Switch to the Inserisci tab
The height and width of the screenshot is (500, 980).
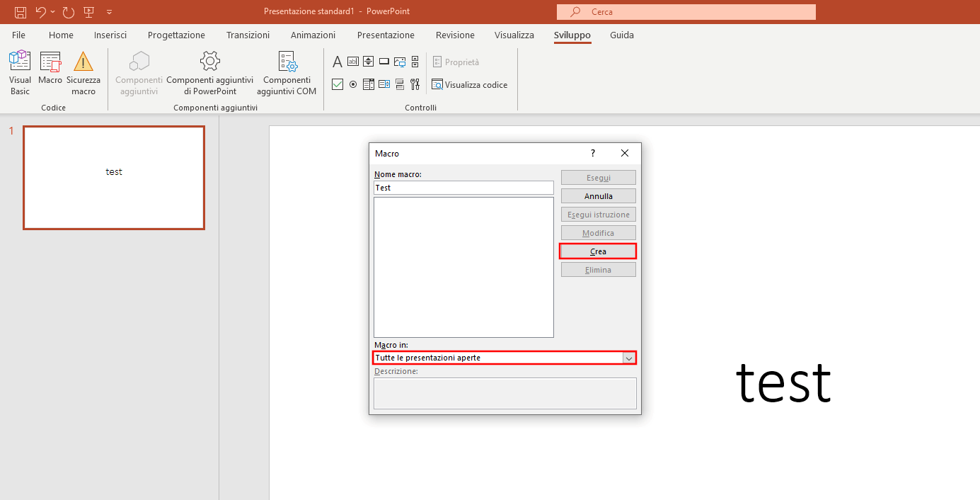(110, 35)
